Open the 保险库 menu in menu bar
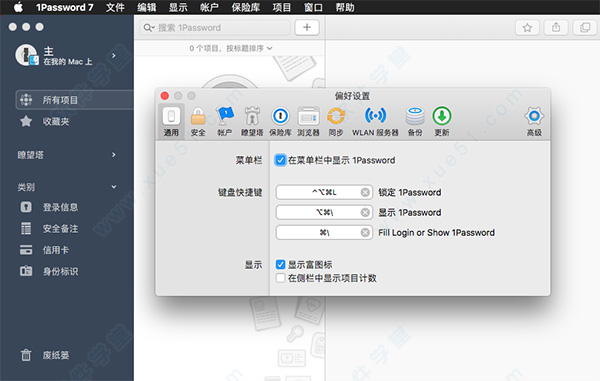This screenshot has width=600, height=381. click(246, 7)
